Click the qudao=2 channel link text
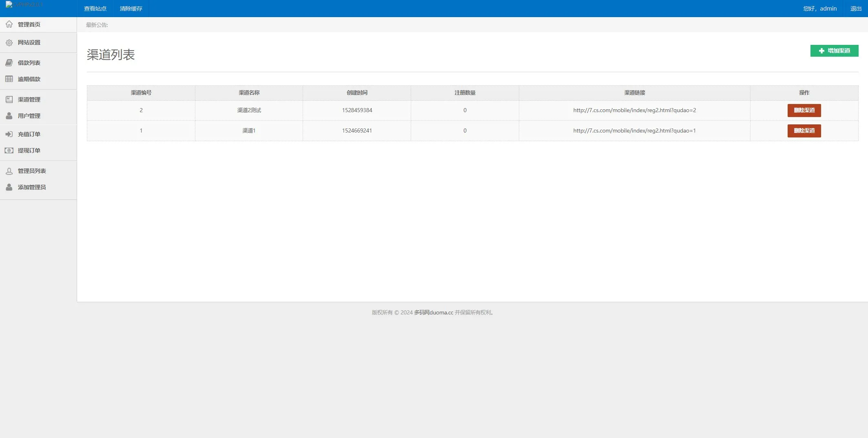The height and width of the screenshot is (438, 868). pos(634,111)
